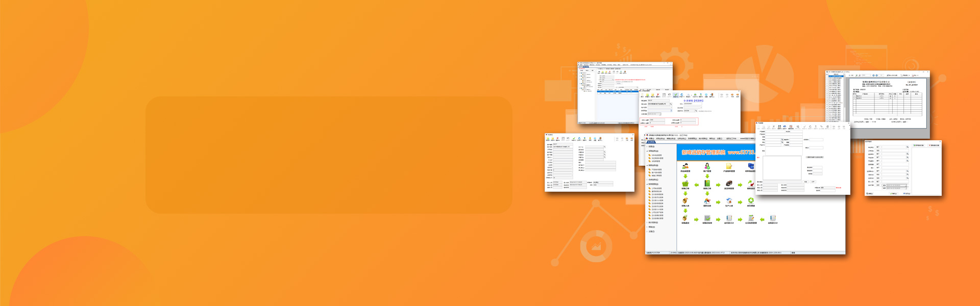Click 保存查询方案 button in query window

tap(919, 145)
